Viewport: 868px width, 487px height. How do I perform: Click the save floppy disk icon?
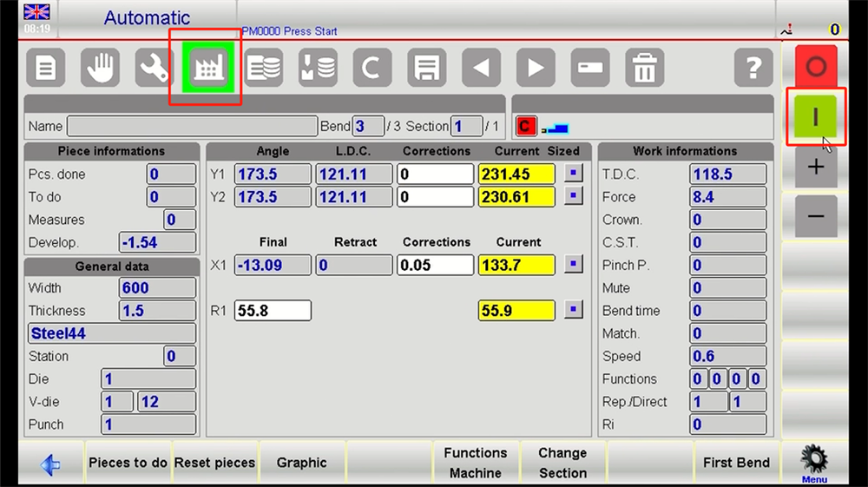coord(426,68)
